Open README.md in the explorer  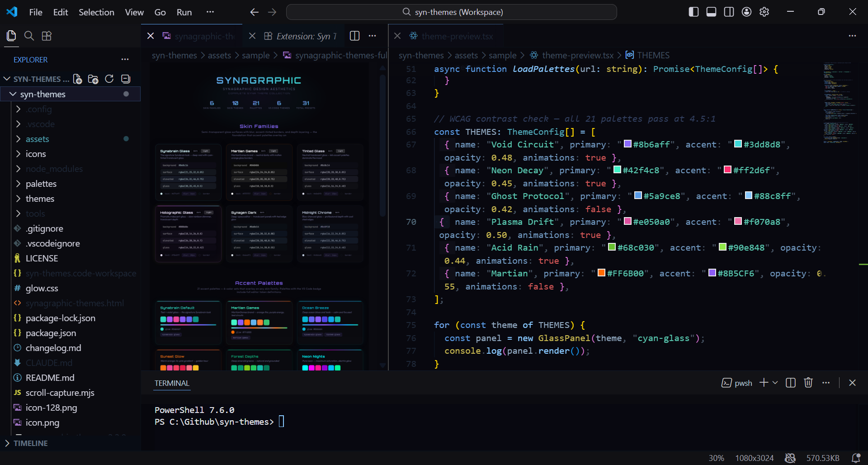click(x=50, y=378)
